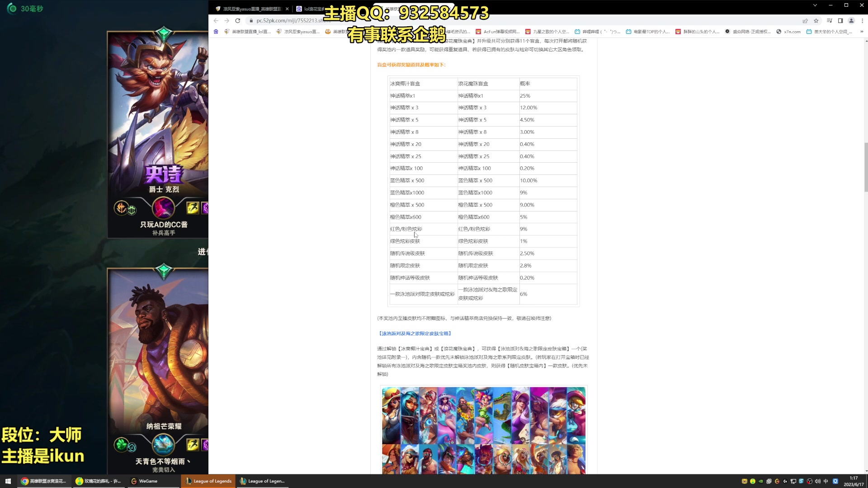Image resolution: width=868 pixels, height=488 pixels.
Task: Toggle the 中 input method indicator
Action: point(826,481)
